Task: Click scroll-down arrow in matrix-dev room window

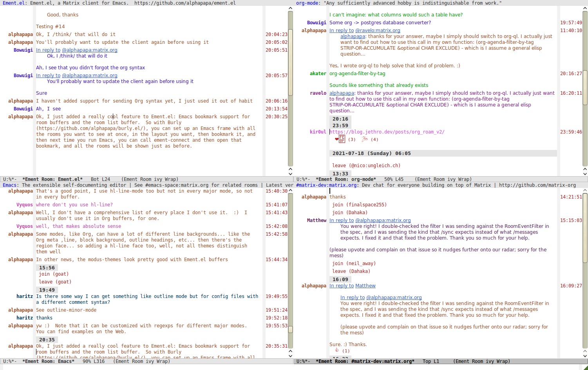Action: point(585,356)
